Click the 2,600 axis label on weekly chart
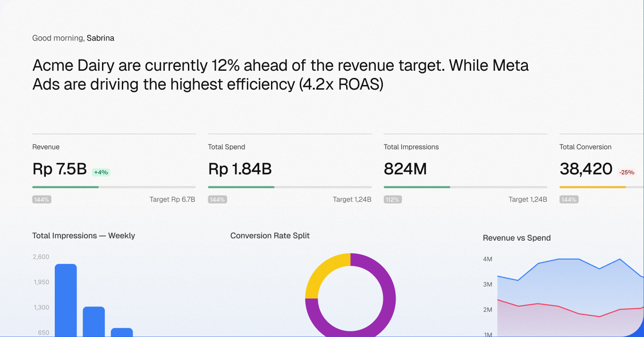 [x=41, y=257]
